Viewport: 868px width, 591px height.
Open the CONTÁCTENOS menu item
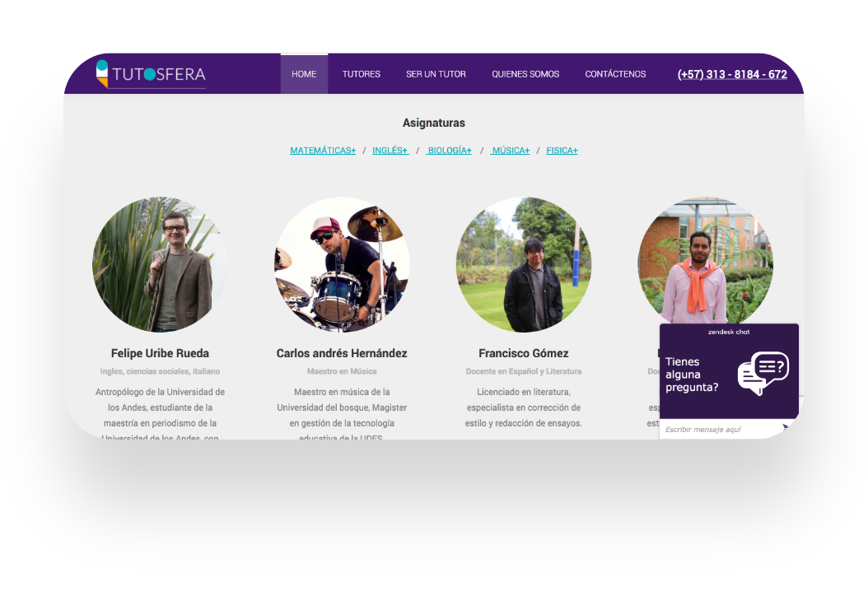[x=615, y=74]
